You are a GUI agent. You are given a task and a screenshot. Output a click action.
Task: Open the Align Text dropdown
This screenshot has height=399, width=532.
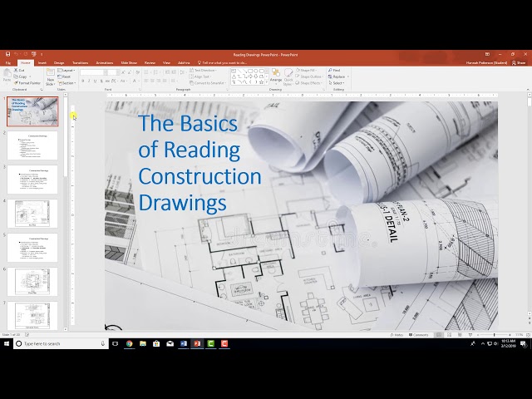pyautogui.click(x=200, y=76)
